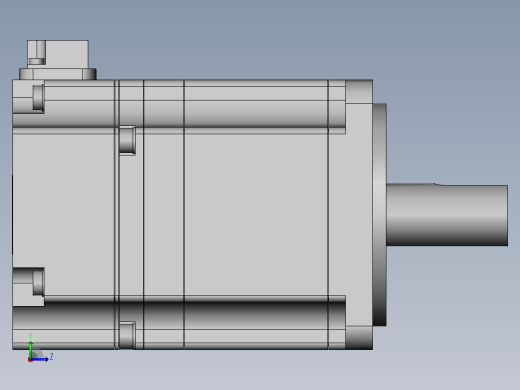This screenshot has width=520, height=390.
Task: Select the connector base plate
Action: pyautogui.click(x=58, y=74)
